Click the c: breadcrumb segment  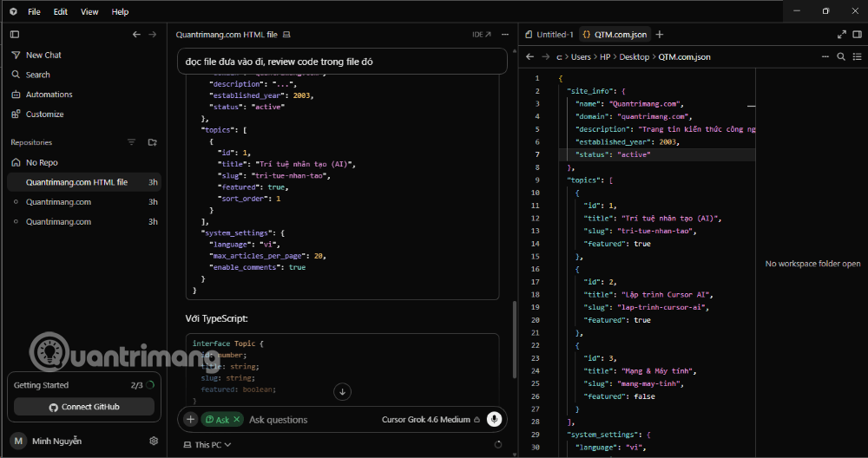[x=559, y=56]
